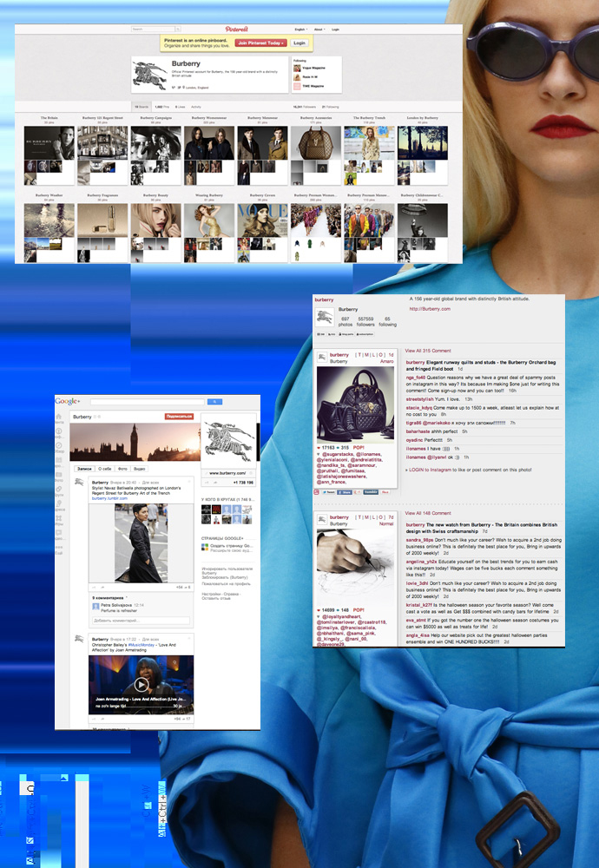
Task: Click Home icon in Google+ sidebar
Action: [59, 417]
